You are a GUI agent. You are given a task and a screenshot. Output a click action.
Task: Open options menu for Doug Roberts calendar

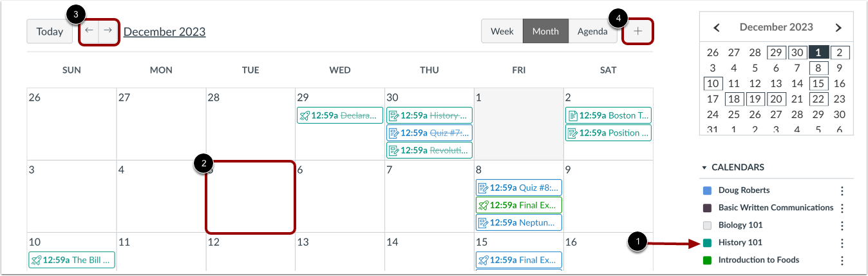click(x=842, y=191)
